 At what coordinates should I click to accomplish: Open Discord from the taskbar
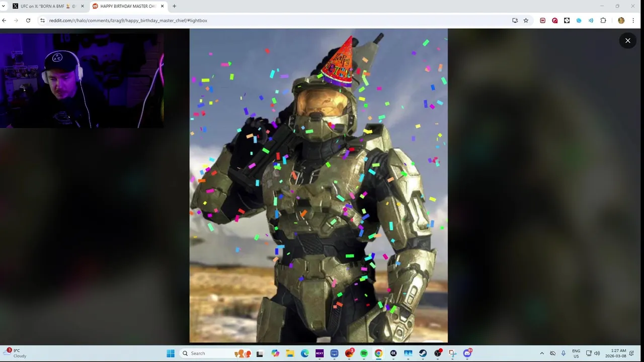[x=467, y=353]
